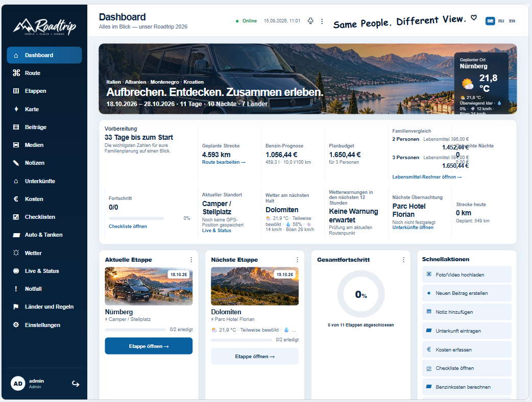Image resolution: width=532 pixels, height=402 pixels.
Task: Click the checkbox icon in Checkliste öffnen quick action
Action: [x=429, y=368]
